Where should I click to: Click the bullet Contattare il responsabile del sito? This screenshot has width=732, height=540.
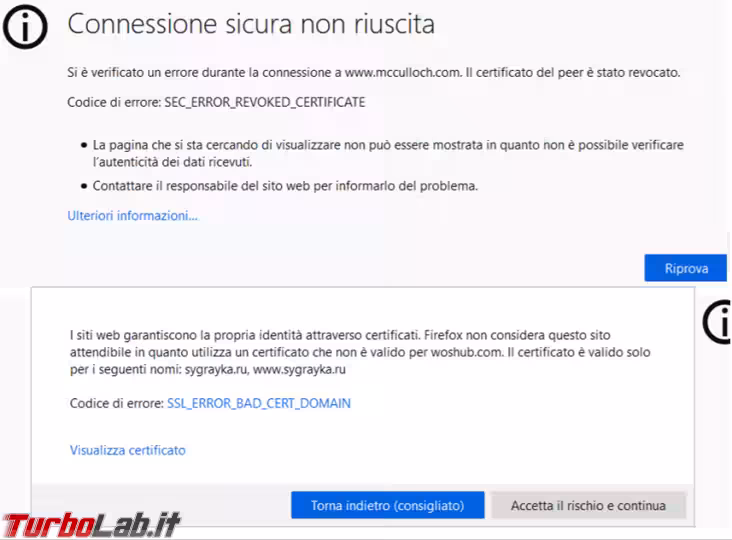point(285,186)
